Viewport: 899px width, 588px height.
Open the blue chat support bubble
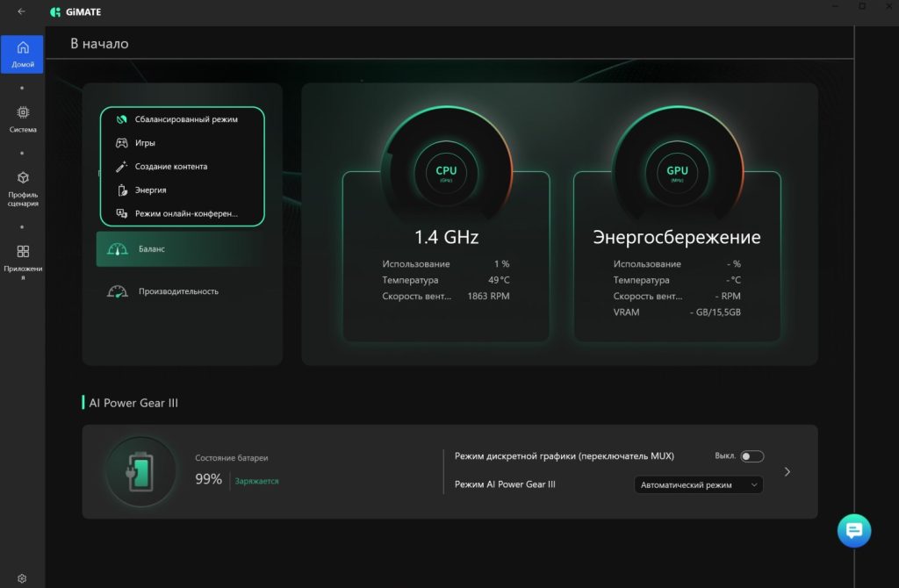click(853, 531)
